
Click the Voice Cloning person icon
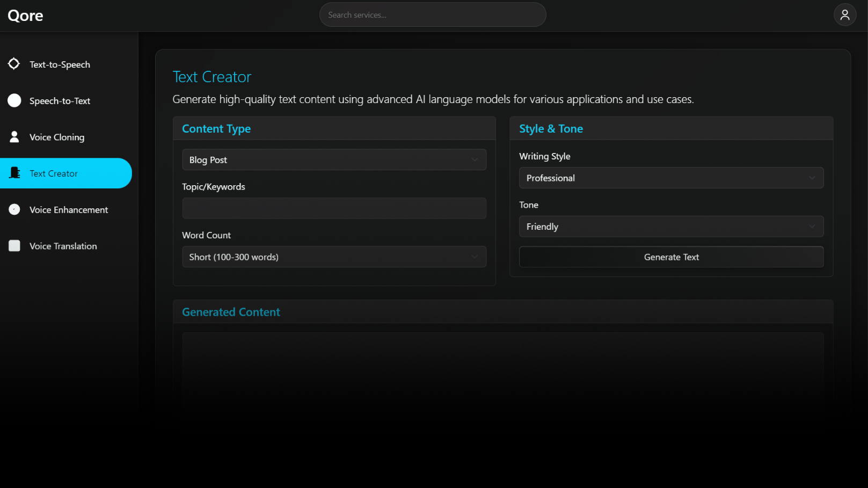coord(14,137)
